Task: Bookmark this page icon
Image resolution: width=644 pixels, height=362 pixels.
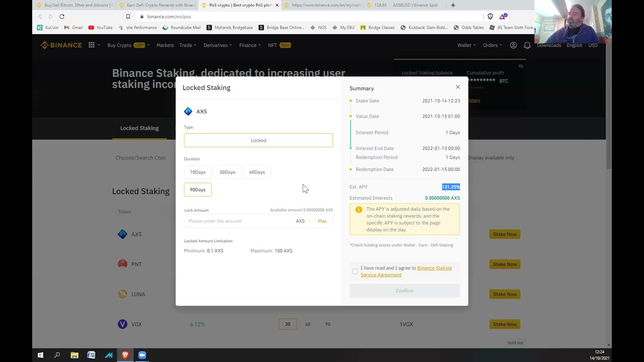Action: point(128,17)
